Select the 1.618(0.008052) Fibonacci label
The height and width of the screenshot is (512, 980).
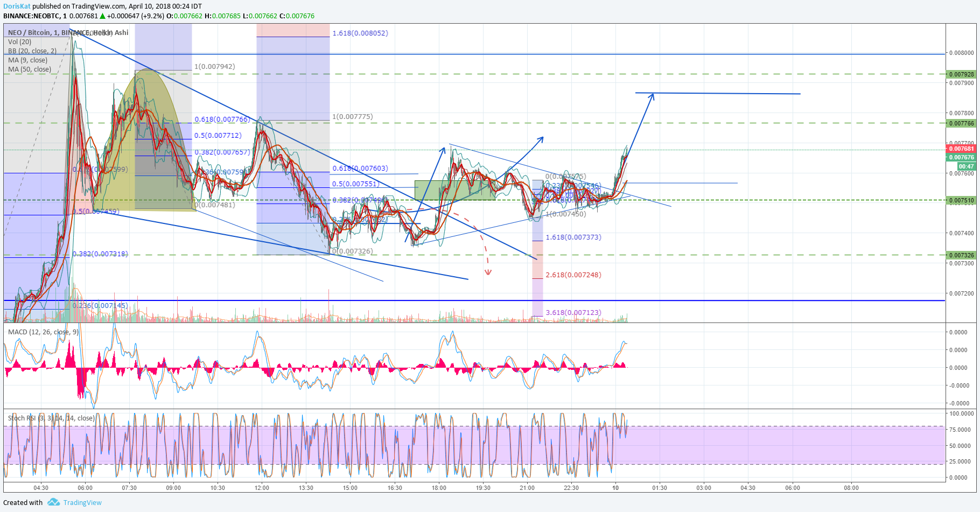click(360, 33)
